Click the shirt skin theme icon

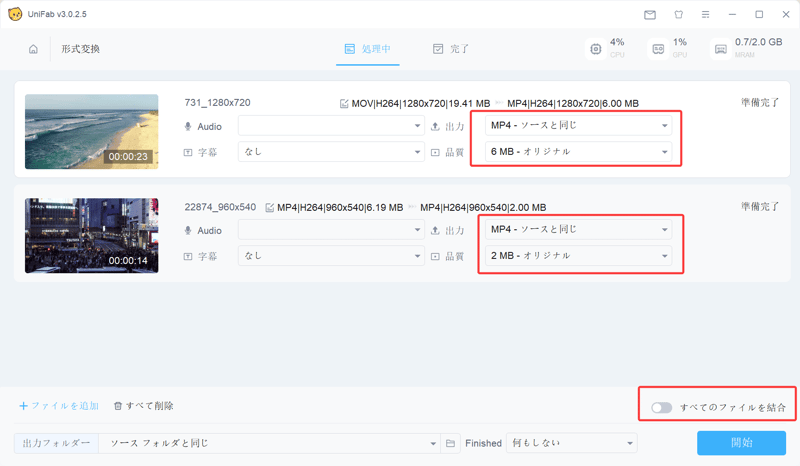pyautogui.click(x=677, y=15)
